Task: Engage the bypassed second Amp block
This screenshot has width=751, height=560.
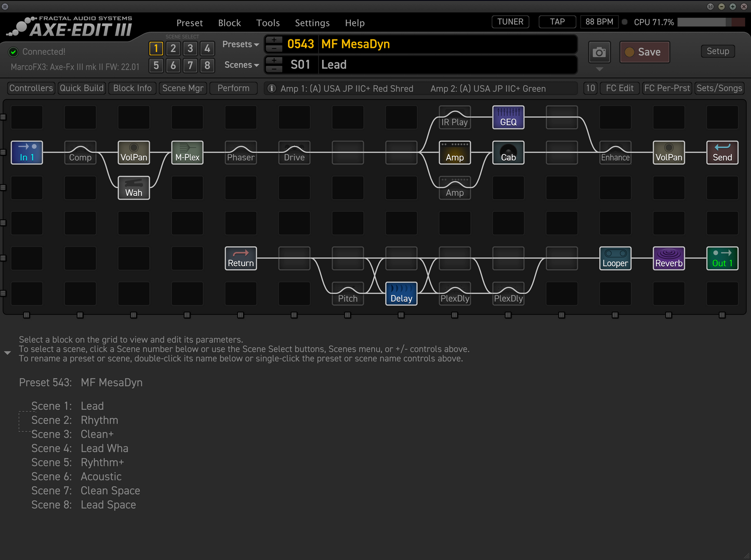Action: click(x=454, y=188)
